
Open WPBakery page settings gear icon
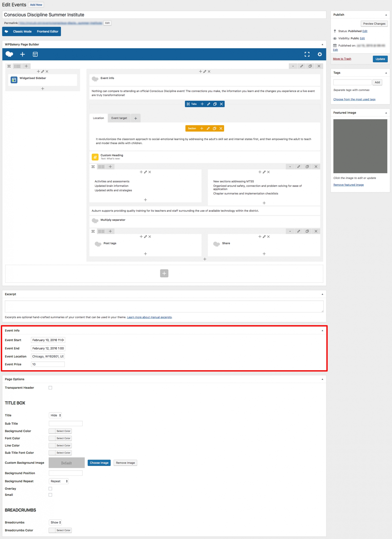tap(319, 54)
